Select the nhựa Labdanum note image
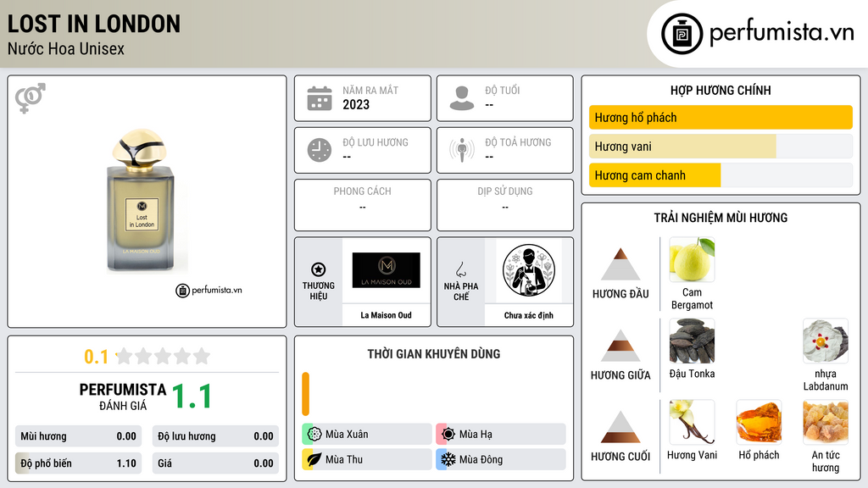This screenshot has width=868, height=488. click(x=826, y=341)
